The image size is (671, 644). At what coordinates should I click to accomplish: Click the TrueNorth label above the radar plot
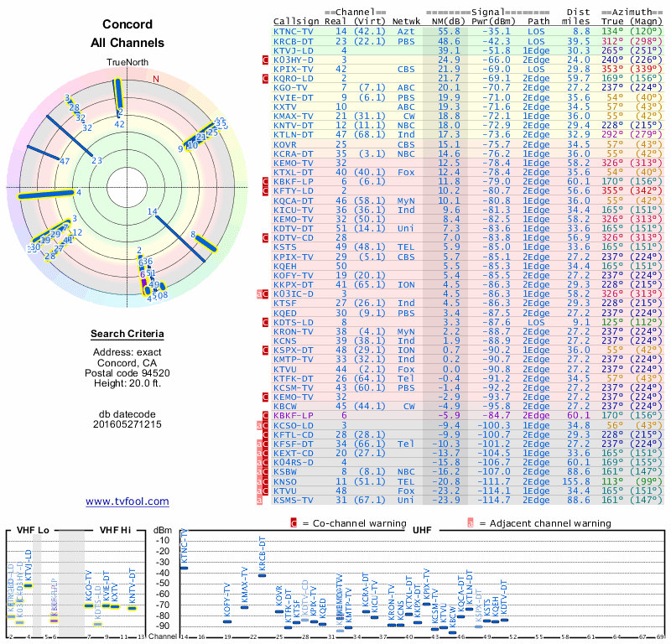tap(127, 63)
